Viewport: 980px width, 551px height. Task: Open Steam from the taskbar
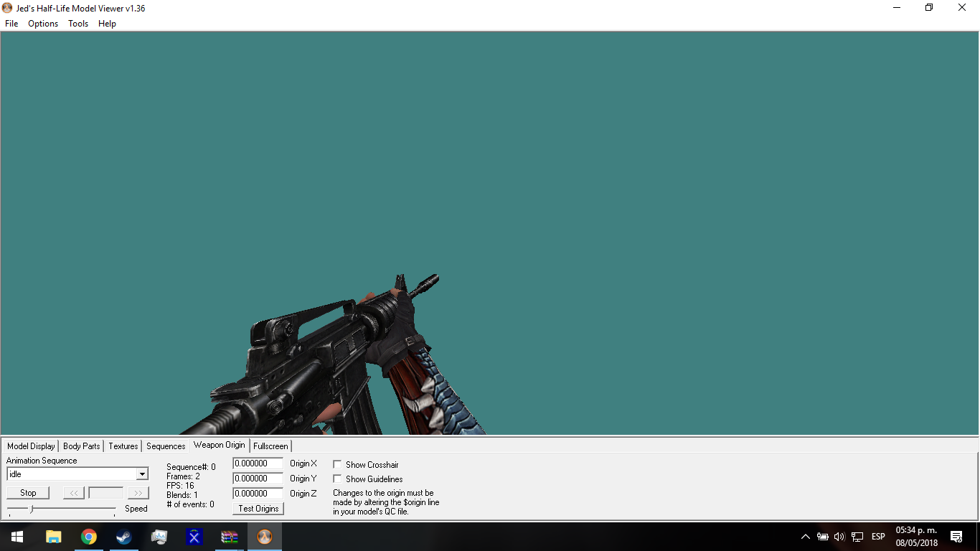124,537
